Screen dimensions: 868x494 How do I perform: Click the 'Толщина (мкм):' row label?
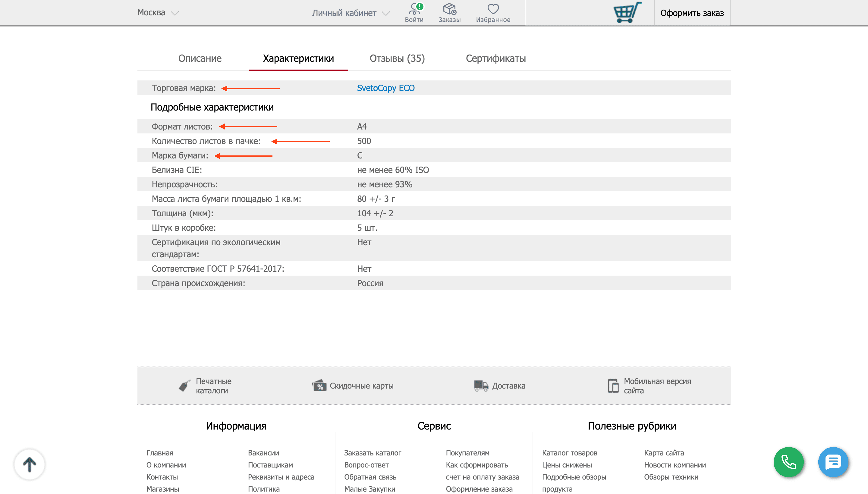click(183, 213)
